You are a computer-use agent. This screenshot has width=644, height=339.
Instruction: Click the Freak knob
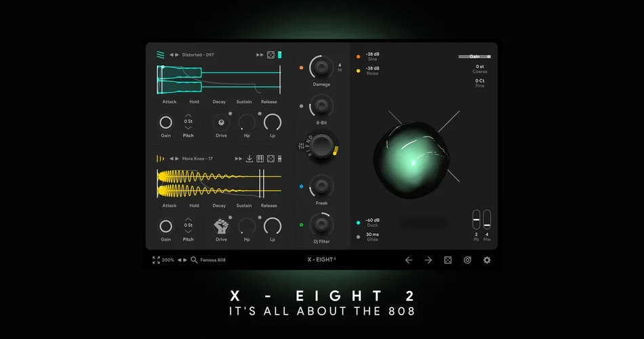[x=321, y=186]
